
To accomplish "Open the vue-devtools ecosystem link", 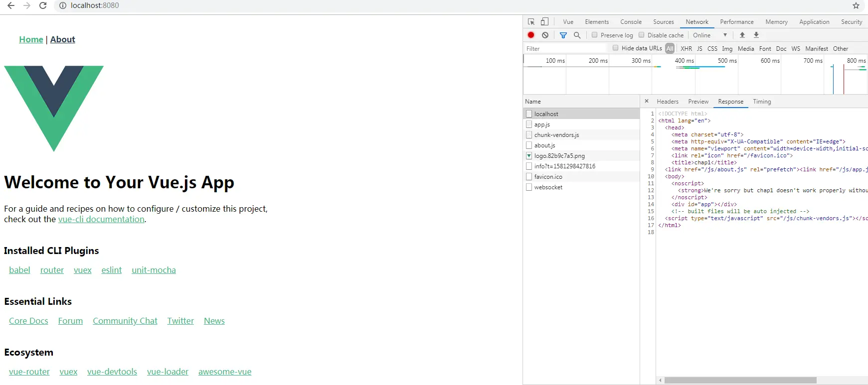I will coord(112,372).
